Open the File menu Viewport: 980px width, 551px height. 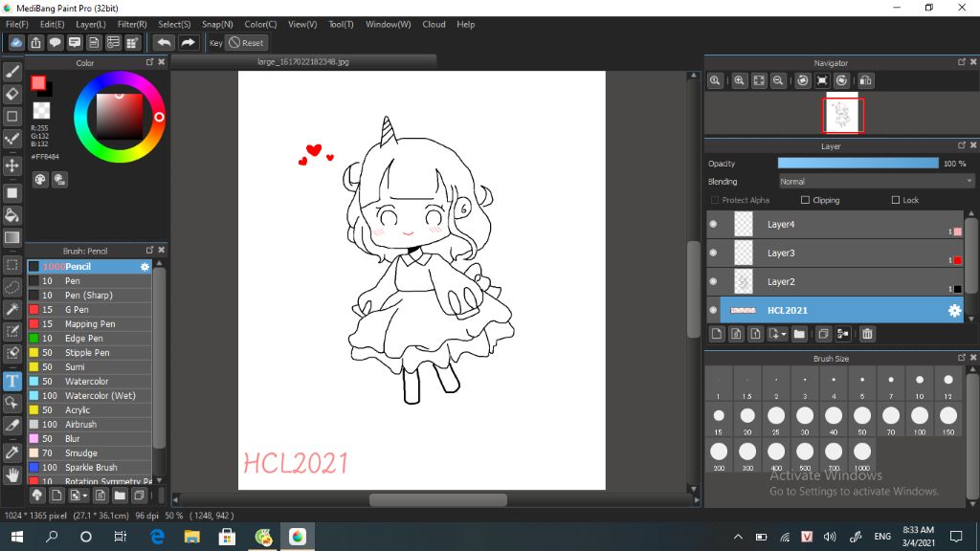tap(17, 24)
